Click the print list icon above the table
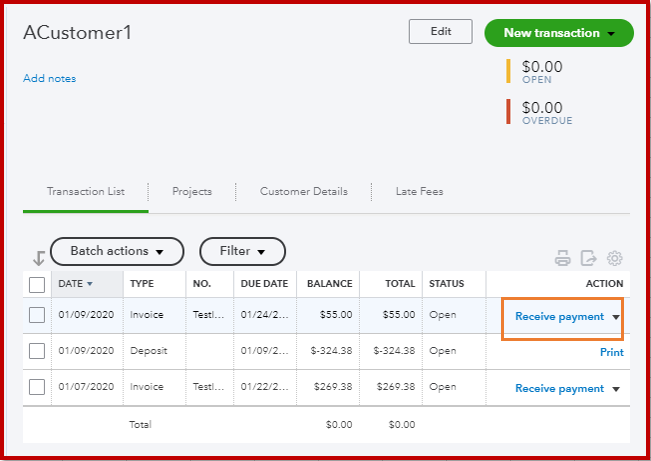The height and width of the screenshot is (461, 651). point(563,258)
